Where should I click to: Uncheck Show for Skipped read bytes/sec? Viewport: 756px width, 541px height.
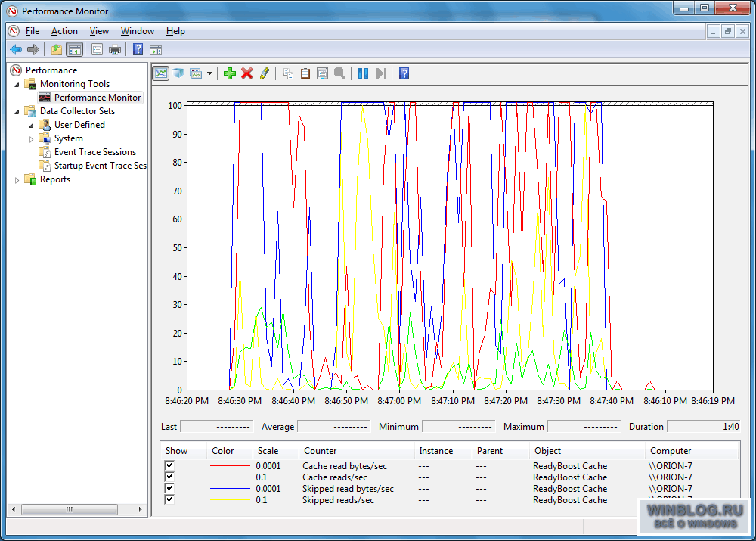pos(169,488)
